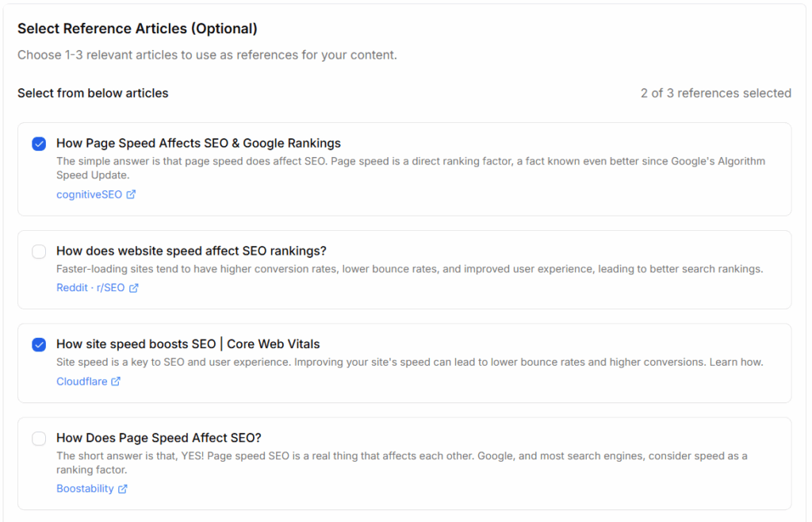Viewport: 812px width, 522px height.
Task: Open the external link icon next to Cloudflare
Action: pos(117,381)
